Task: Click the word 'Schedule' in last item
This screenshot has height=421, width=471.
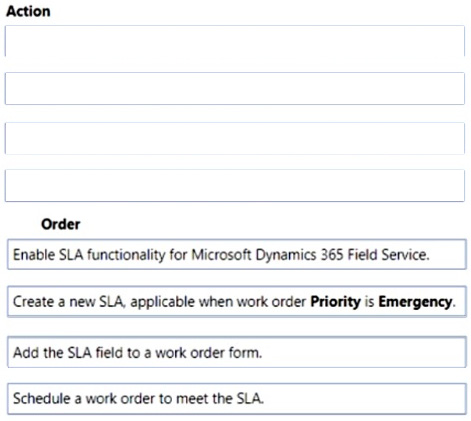Action: tap(42, 398)
